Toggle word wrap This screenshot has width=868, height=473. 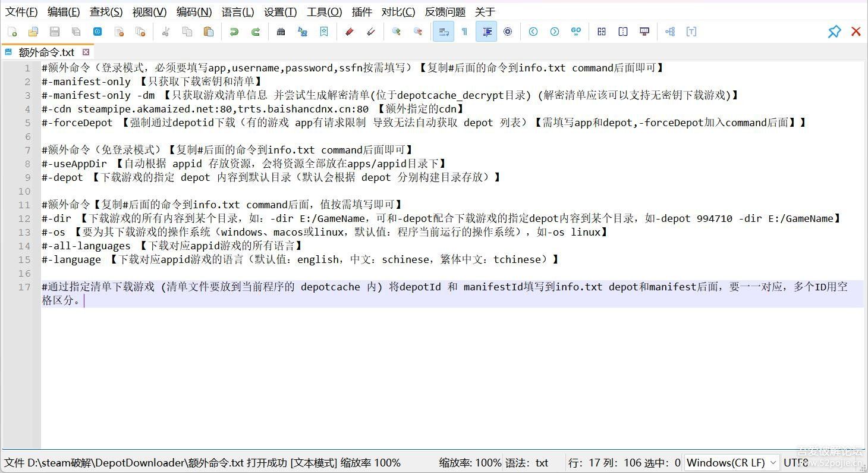pyautogui.click(x=444, y=32)
